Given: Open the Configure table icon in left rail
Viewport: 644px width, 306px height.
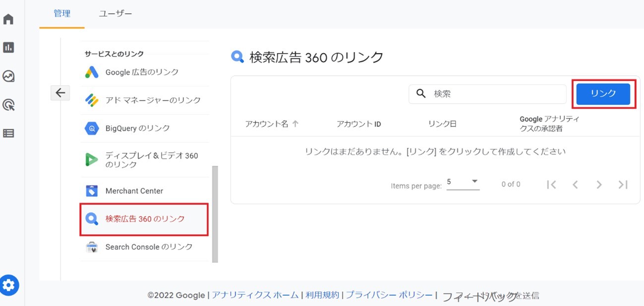Looking at the screenshot, I should [8, 133].
